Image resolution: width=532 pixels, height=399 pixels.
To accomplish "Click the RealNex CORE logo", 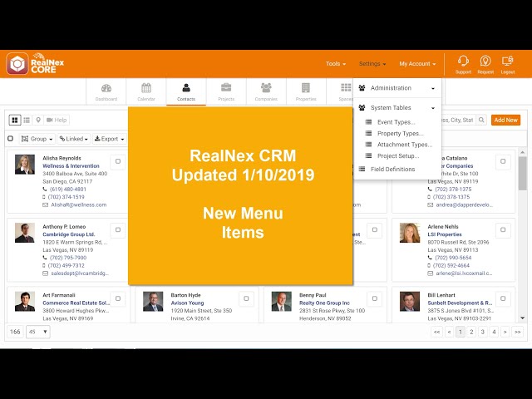I will tap(35, 63).
